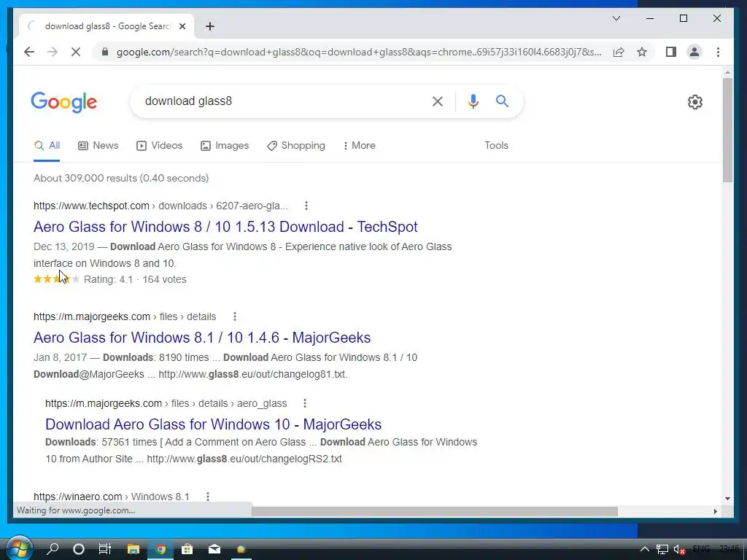This screenshot has width=747, height=560.
Task: Close the 'download glass8' tab
Action: [182, 26]
